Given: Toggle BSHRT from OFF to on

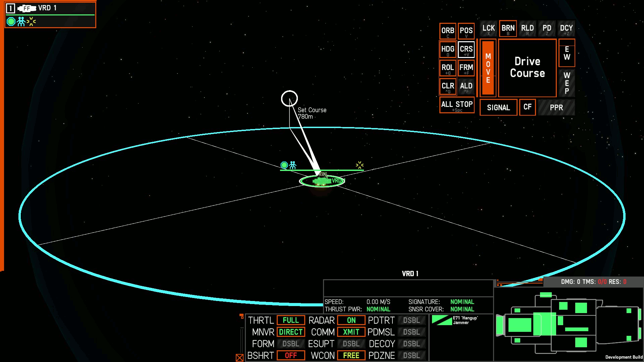Looking at the screenshot, I should 290,355.
